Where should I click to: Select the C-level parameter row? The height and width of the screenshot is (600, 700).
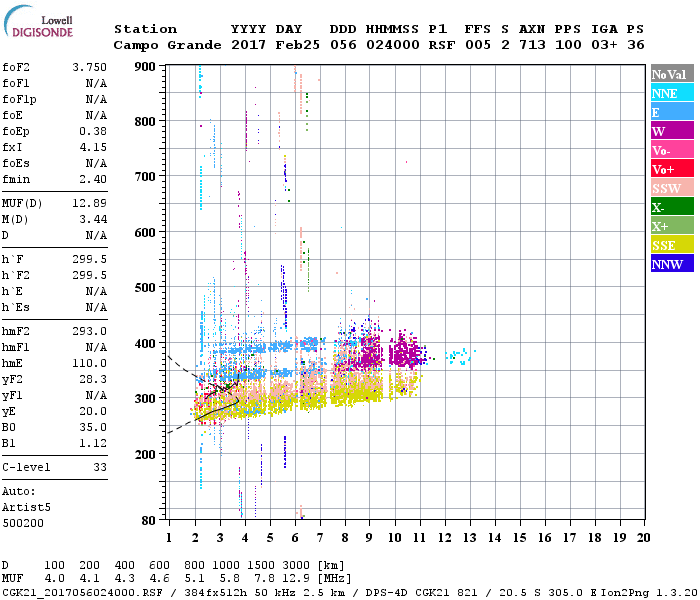[55, 467]
